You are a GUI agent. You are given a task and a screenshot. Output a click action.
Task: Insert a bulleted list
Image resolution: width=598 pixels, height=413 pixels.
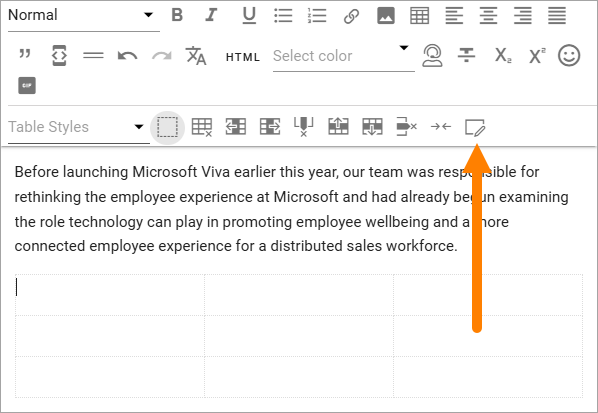283,16
